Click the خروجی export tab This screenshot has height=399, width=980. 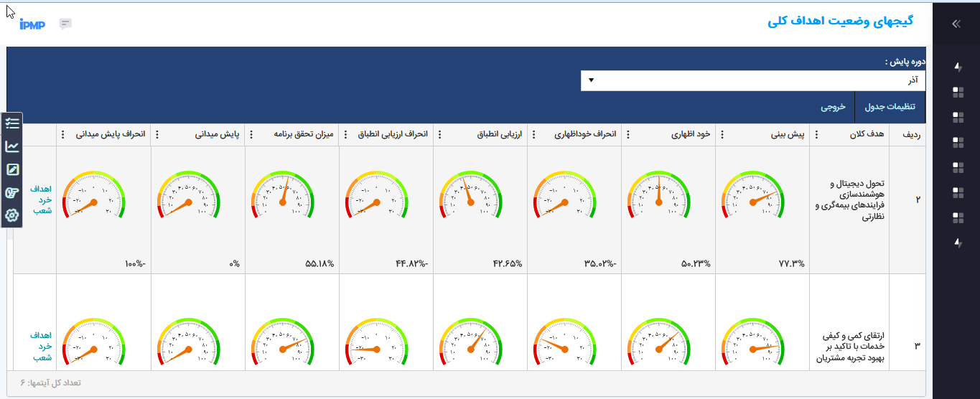tap(833, 107)
